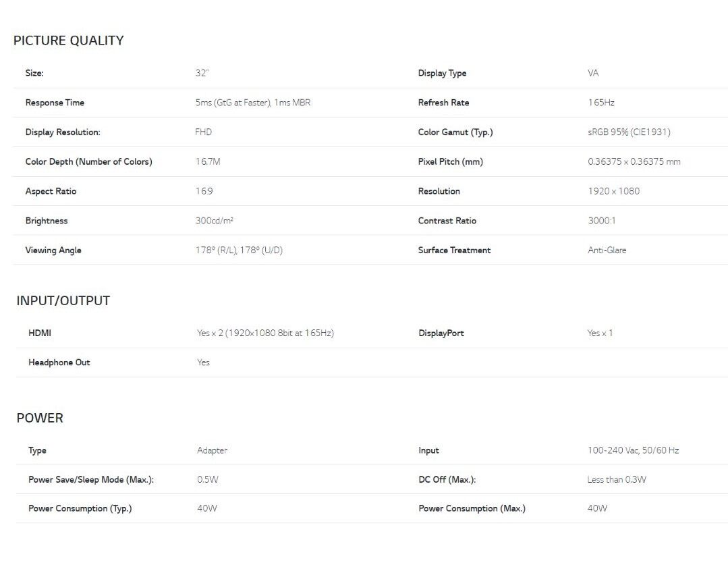The width and height of the screenshot is (728, 565).
Task: Click the Brightness value 300cd/m²
Action: pyautogui.click(x=214, y=221)
